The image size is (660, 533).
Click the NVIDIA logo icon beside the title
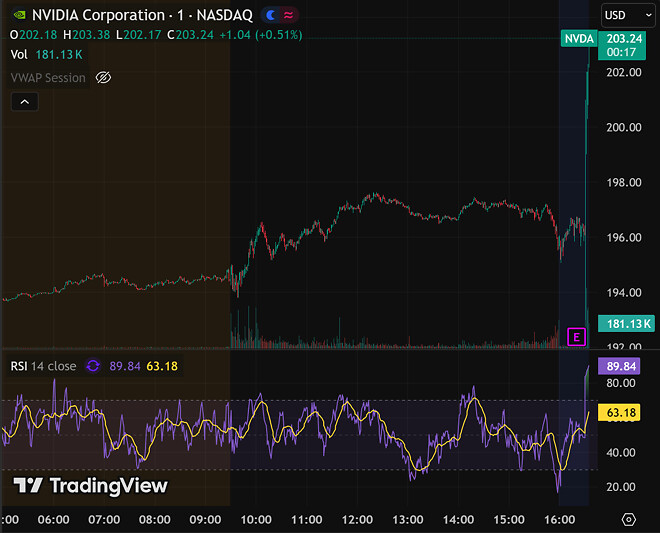(x=19, y=16)
